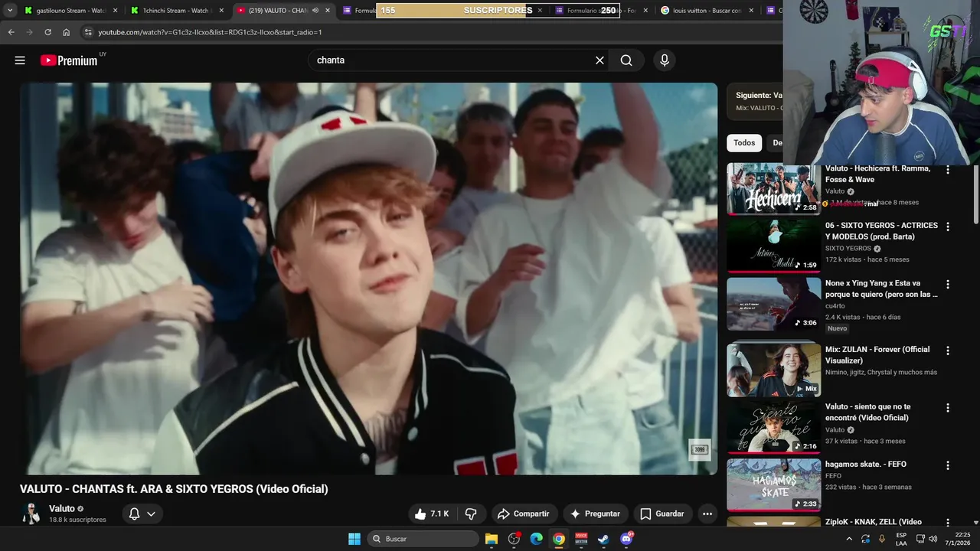Open the Valuto channel name link
This screenshot has width=980, height=551.
62,509
